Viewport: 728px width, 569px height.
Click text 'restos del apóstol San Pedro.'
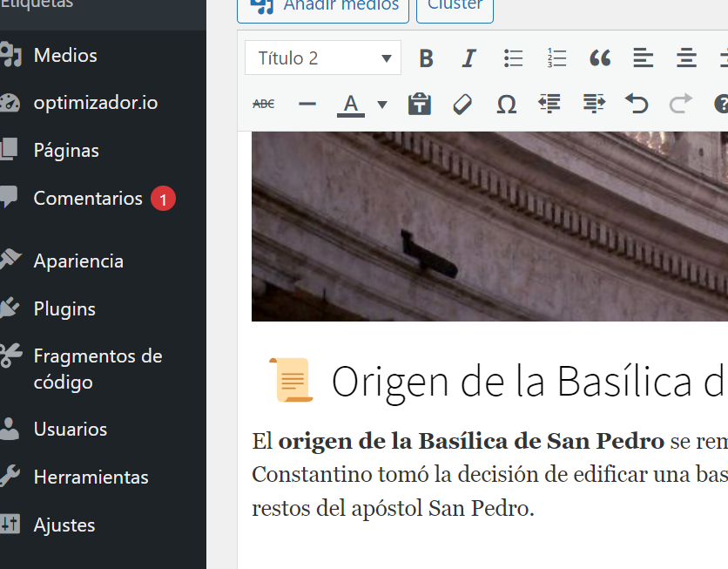point(393,508)
